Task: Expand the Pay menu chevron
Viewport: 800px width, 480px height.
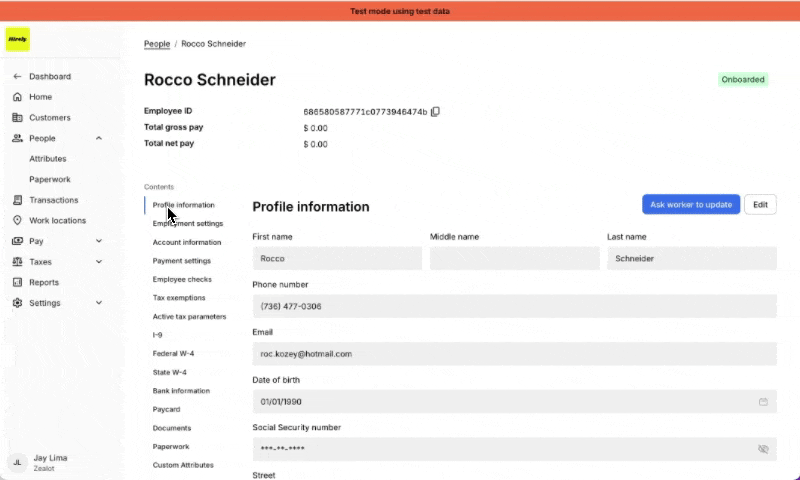Action: [99, 241]
